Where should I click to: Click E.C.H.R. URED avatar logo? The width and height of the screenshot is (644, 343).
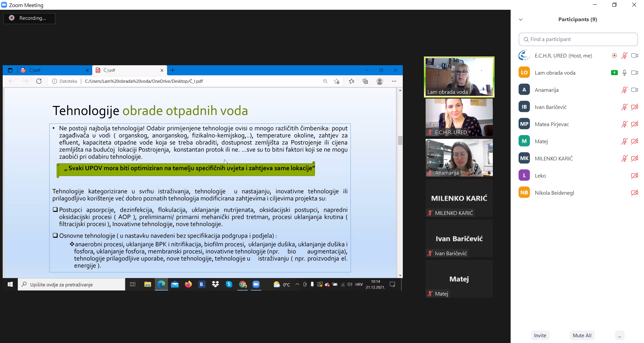[524, 56]
